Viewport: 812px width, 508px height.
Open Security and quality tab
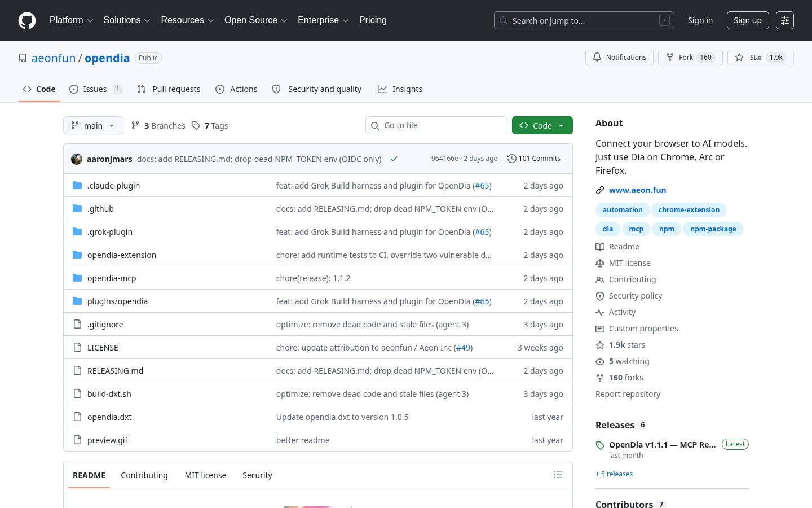316,89
